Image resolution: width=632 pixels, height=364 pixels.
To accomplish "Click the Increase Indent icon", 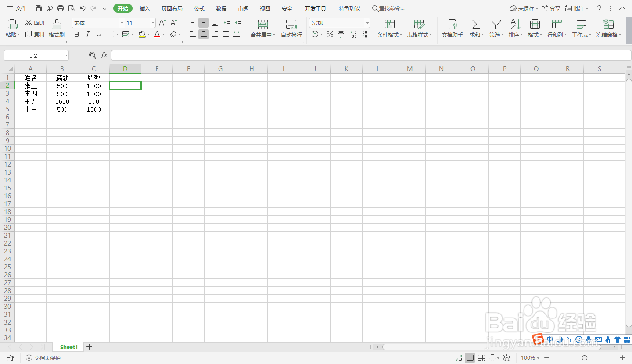I will tap(237, 23).
